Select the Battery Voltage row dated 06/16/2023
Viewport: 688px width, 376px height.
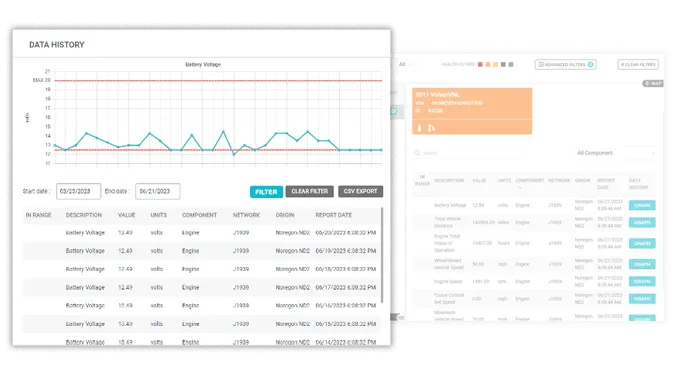click(x=202, y=305)
